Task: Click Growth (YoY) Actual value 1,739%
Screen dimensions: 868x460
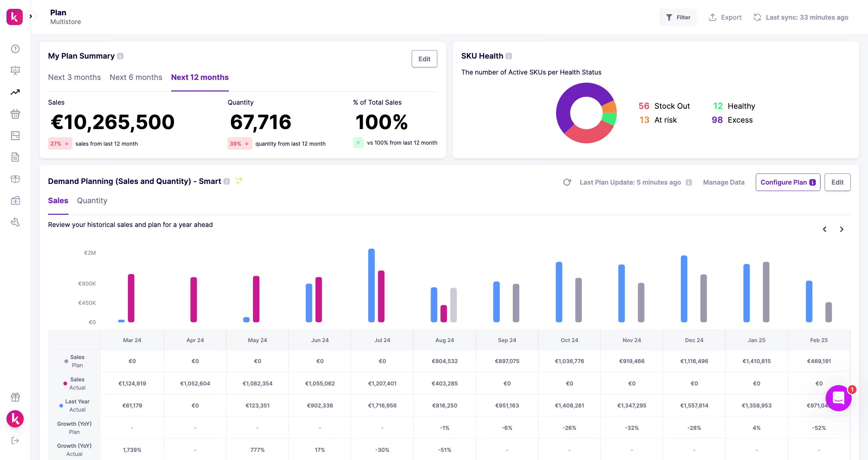Action: 132,450
